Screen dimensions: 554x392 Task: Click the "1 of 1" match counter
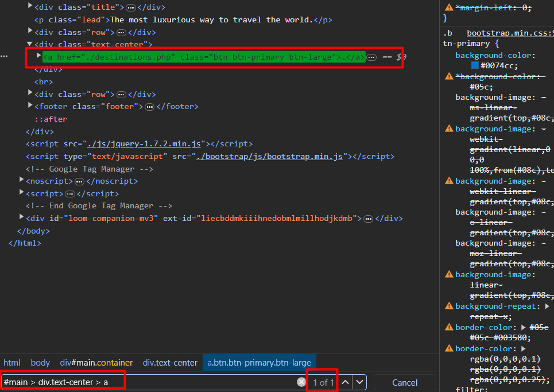click(323, 382)
